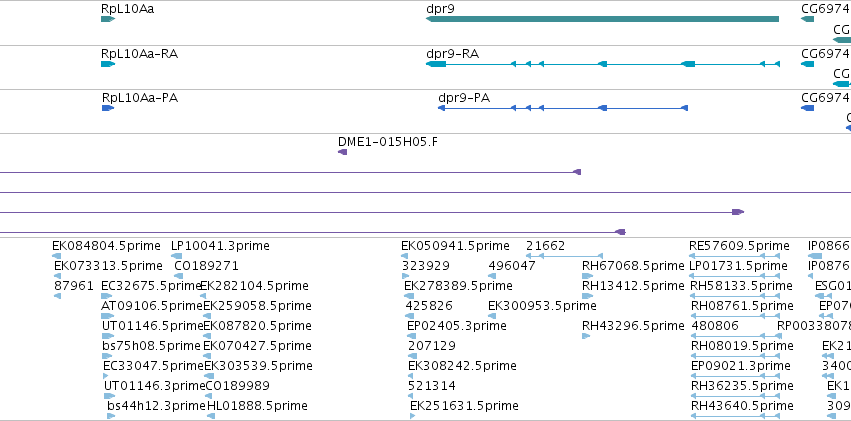This screenshot has height=421, width=851.
Task: Select the HL01888.5prime EST label
Action: [257, 405]
